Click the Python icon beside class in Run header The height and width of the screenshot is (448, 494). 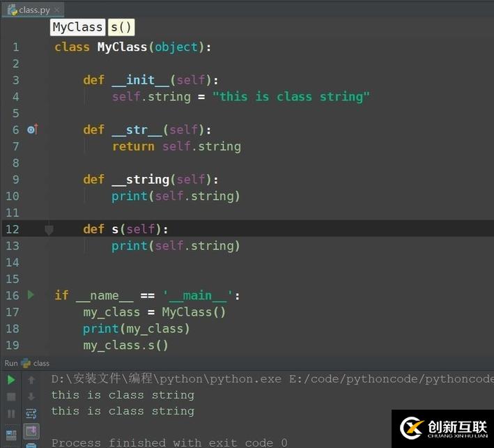coord(26,363)
